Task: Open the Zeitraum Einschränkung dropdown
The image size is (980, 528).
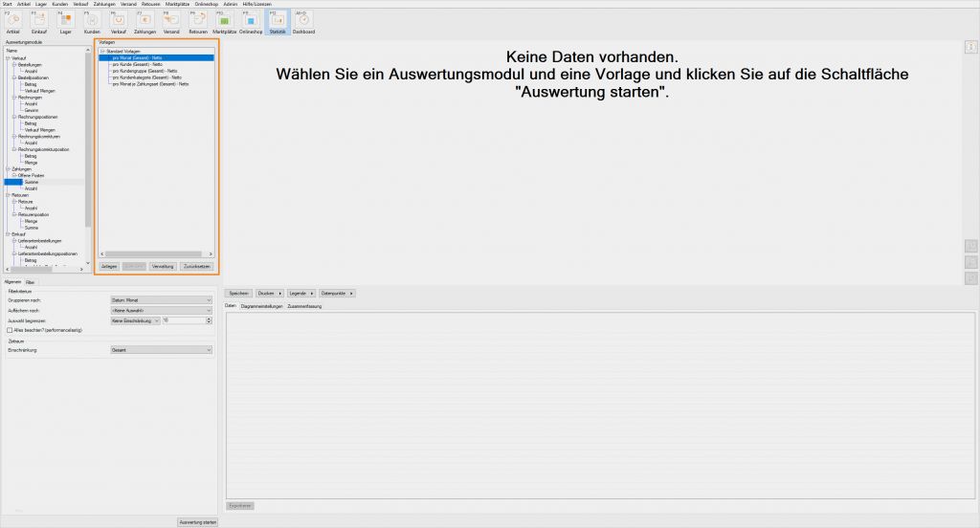Action: [x=161, y=350]
